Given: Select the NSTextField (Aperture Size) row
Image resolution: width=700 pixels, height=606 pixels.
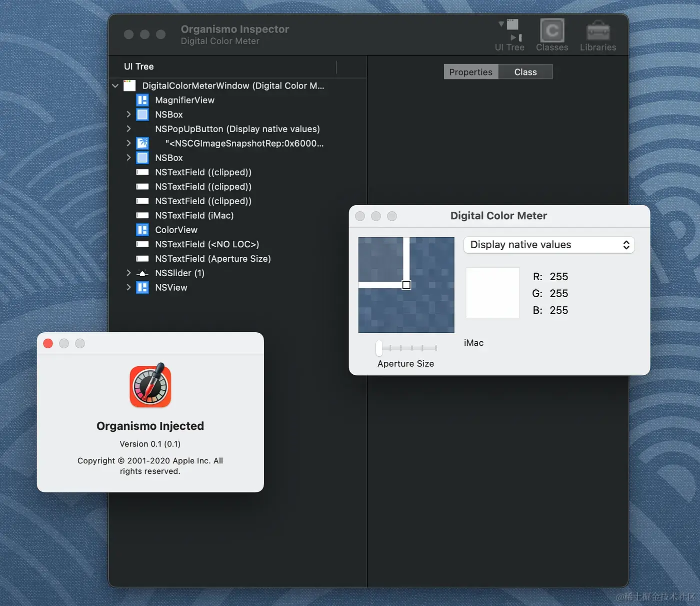Looking at the screenshot, I should [x=238, y=259].
